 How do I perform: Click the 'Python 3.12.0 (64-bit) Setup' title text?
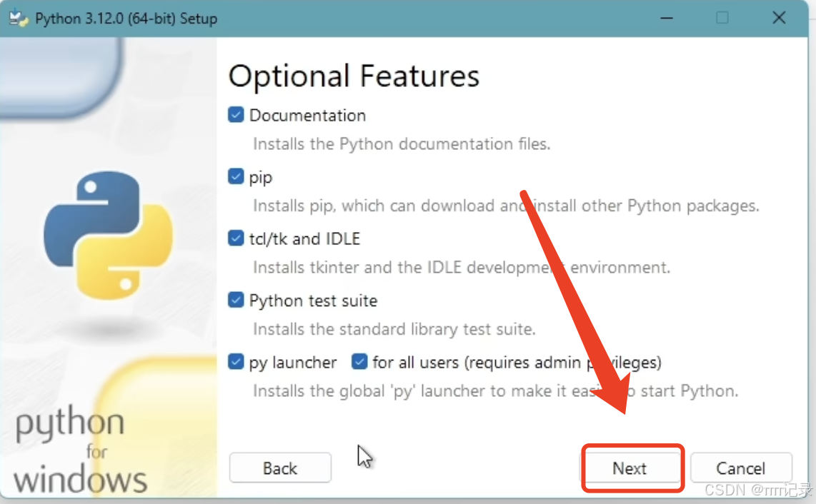pos(126,19)
